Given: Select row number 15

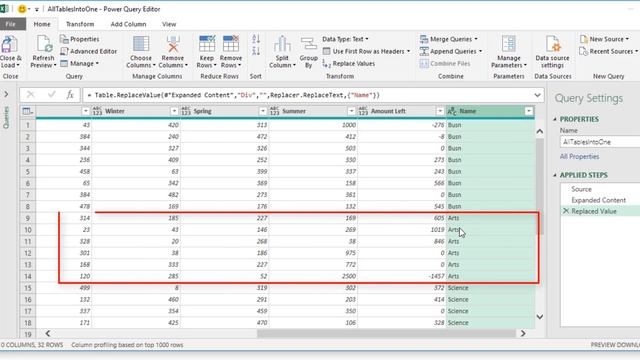Looking at the screenshot, I should [x=27, y=288].
